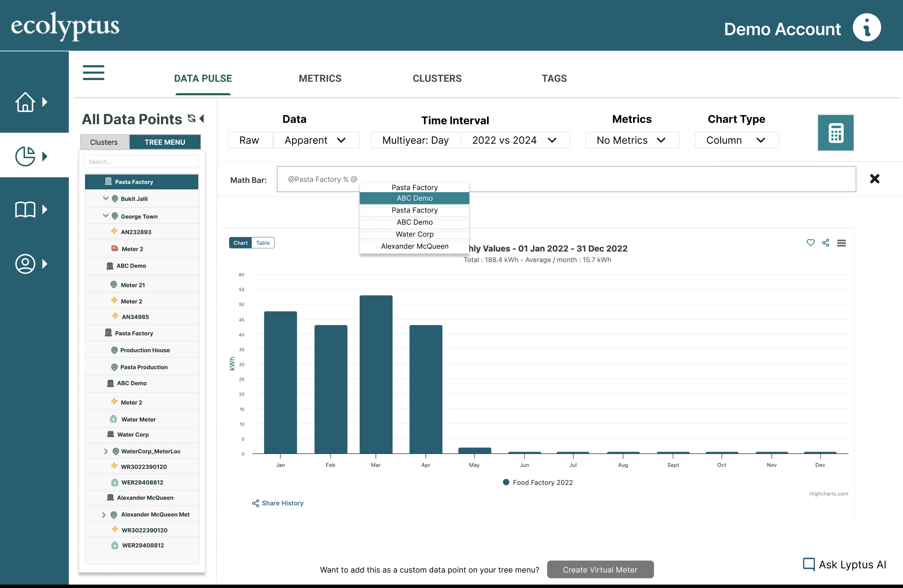Click the tree menu Search field
This screenshot has width=903, height=588.
pos(141,162)
